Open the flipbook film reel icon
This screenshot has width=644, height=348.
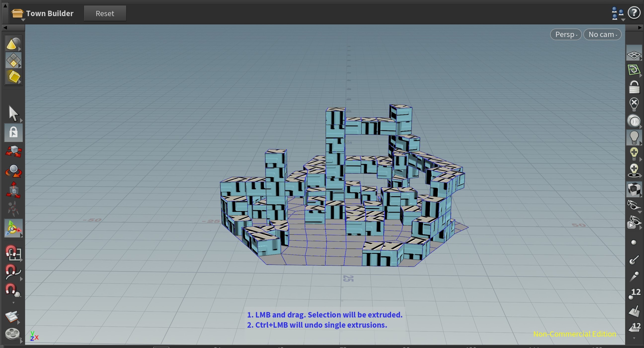tap(12, 335)
